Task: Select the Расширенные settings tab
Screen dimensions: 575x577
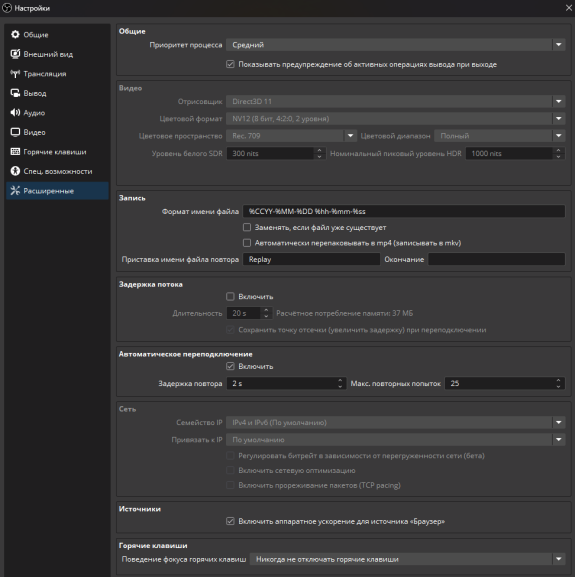Action: tap(57, 191)
